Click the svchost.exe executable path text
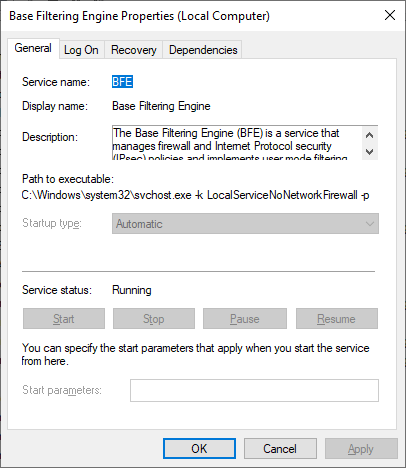Image resolution: width=406 pixels, height=468 pixels. click(195, 195)
